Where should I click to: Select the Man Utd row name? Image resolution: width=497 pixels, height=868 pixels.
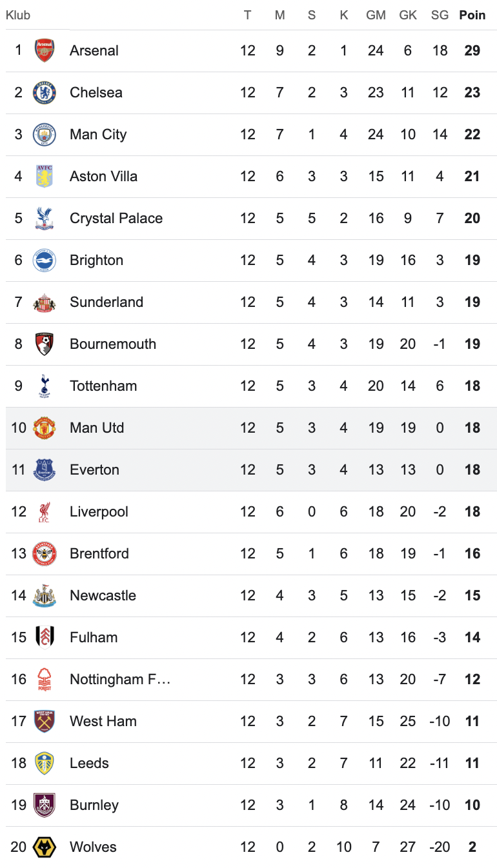[x=97, y=428]
